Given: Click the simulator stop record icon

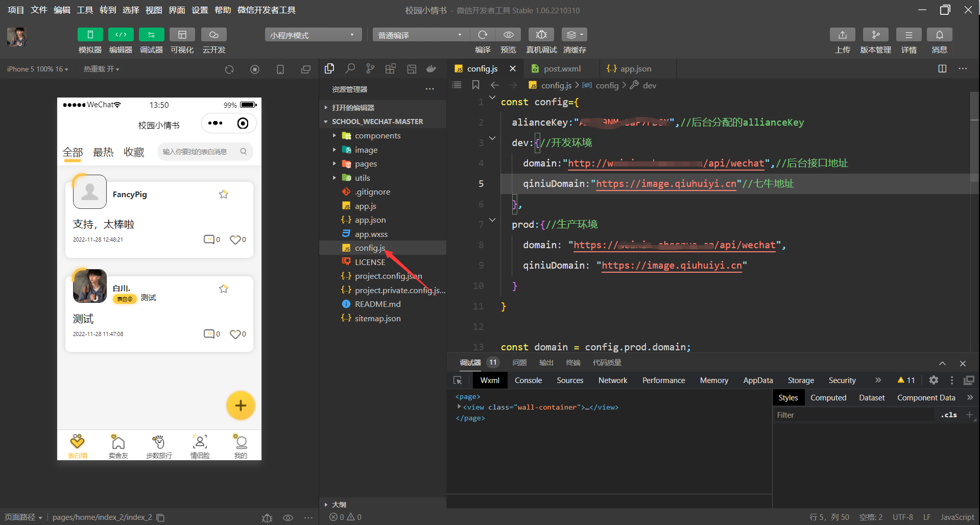Looking at the screenshot, I should click(x=255, y=69).
